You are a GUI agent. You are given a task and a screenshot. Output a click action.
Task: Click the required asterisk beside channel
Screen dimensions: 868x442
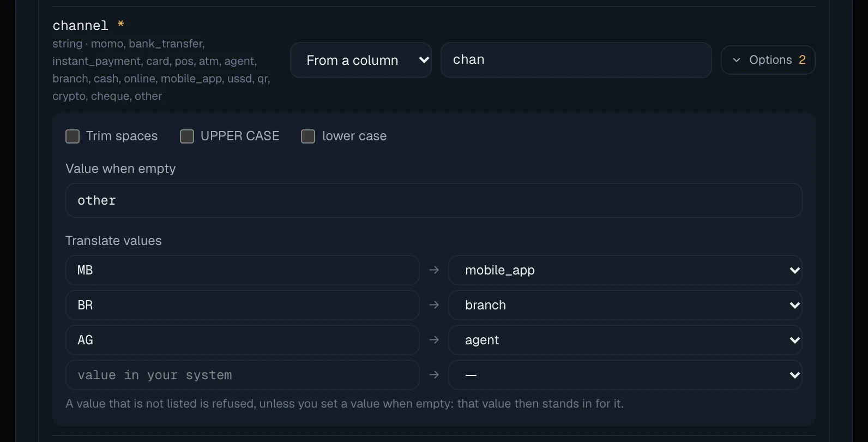(121, 25)
